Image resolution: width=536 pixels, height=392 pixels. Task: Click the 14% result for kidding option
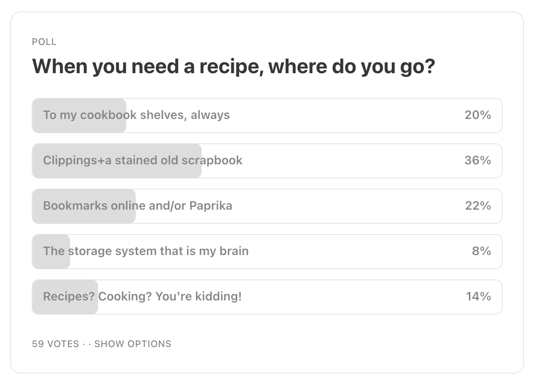[478, 297]
